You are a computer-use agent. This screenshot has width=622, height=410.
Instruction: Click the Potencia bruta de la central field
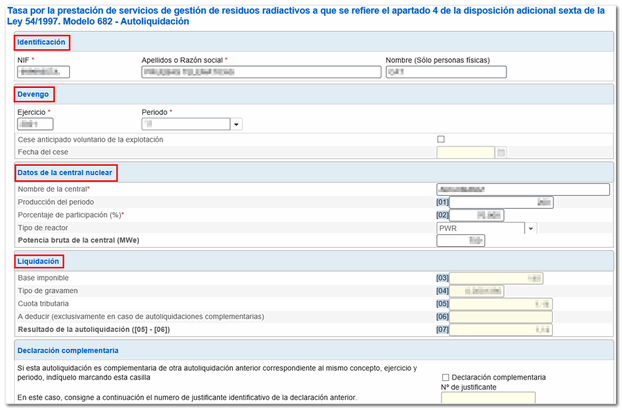(461, 241)
